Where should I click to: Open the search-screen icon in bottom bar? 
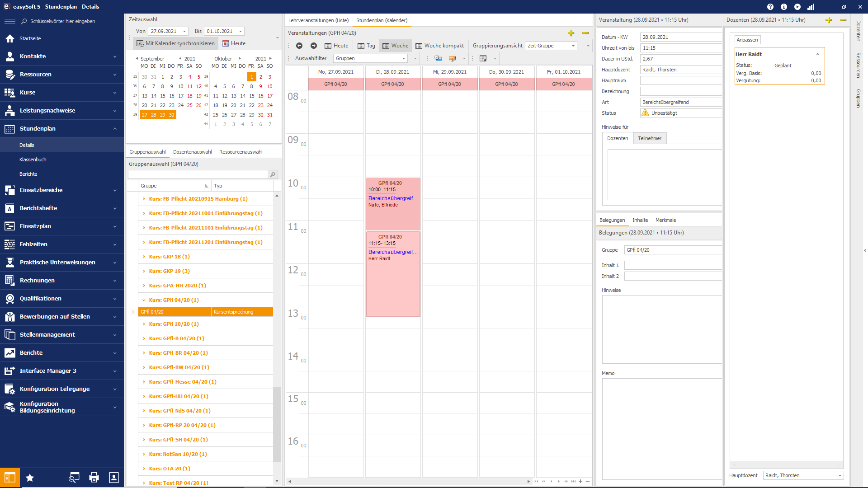(74, 478)
